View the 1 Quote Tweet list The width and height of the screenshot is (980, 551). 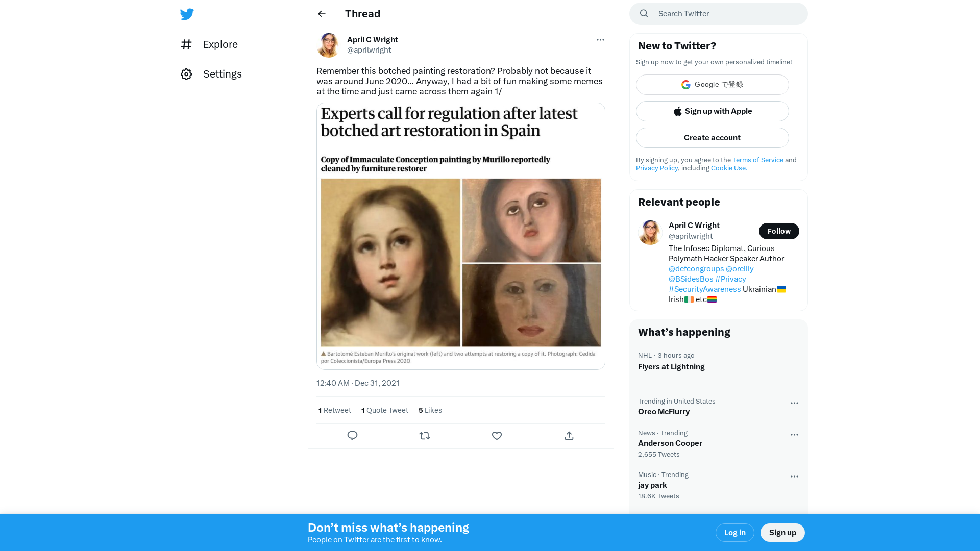coord(385,410)
